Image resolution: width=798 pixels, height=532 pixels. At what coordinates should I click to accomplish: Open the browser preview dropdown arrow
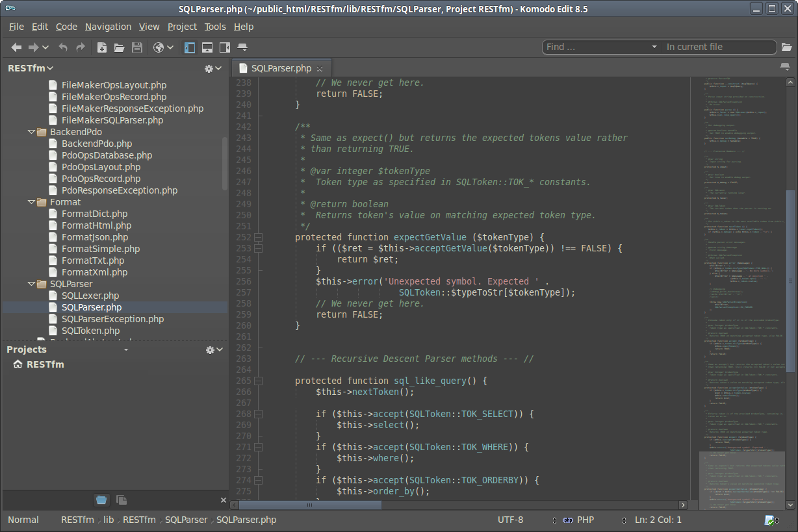170,47
